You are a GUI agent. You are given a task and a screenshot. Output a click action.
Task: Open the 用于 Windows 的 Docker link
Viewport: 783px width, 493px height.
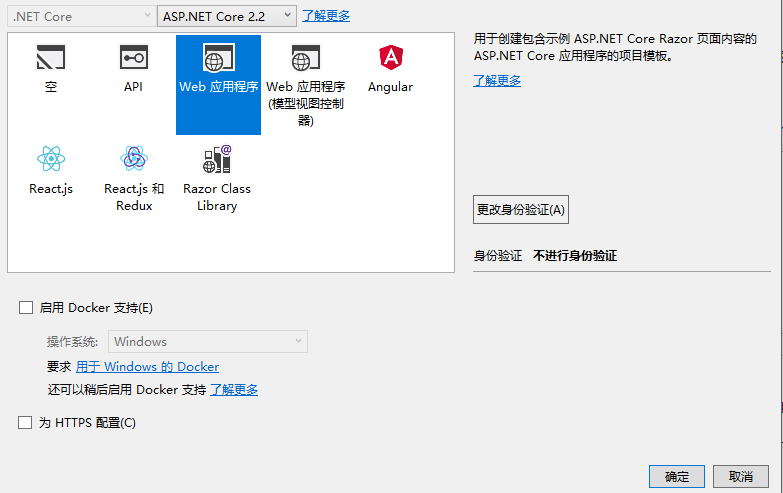pyautogui.click(x=147, y=367)
